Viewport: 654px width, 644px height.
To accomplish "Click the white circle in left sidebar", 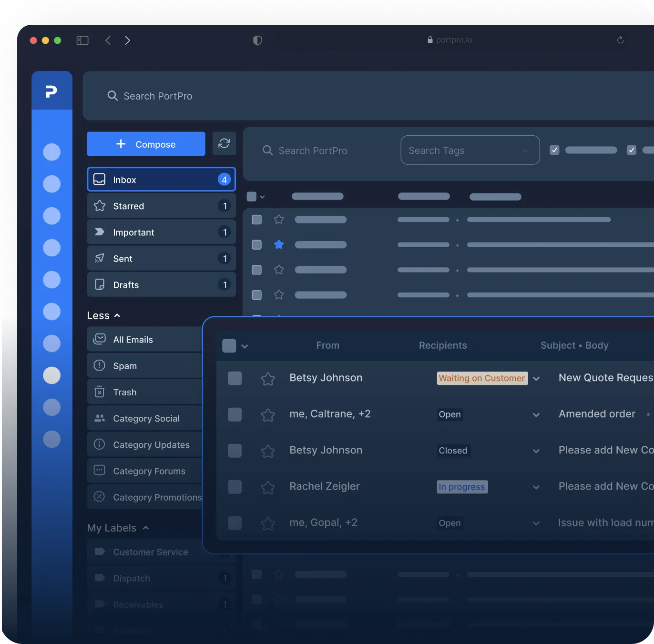I will pos(52,375).
